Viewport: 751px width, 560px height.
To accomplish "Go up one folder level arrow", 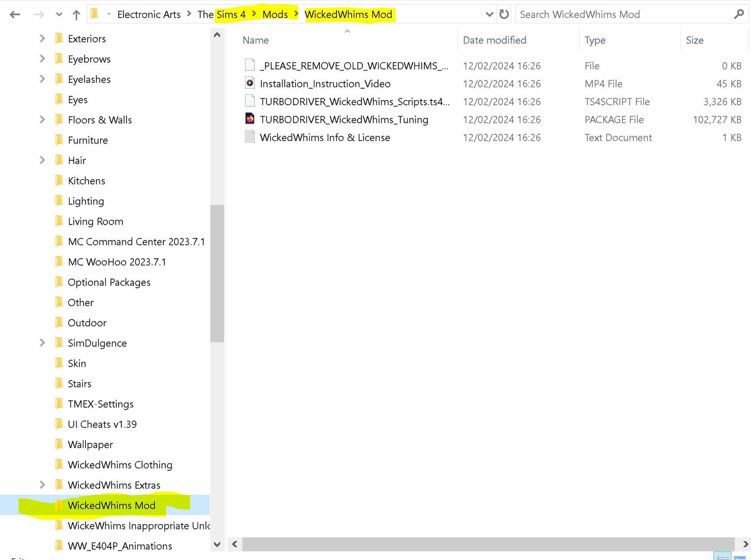I will [76, 15].
